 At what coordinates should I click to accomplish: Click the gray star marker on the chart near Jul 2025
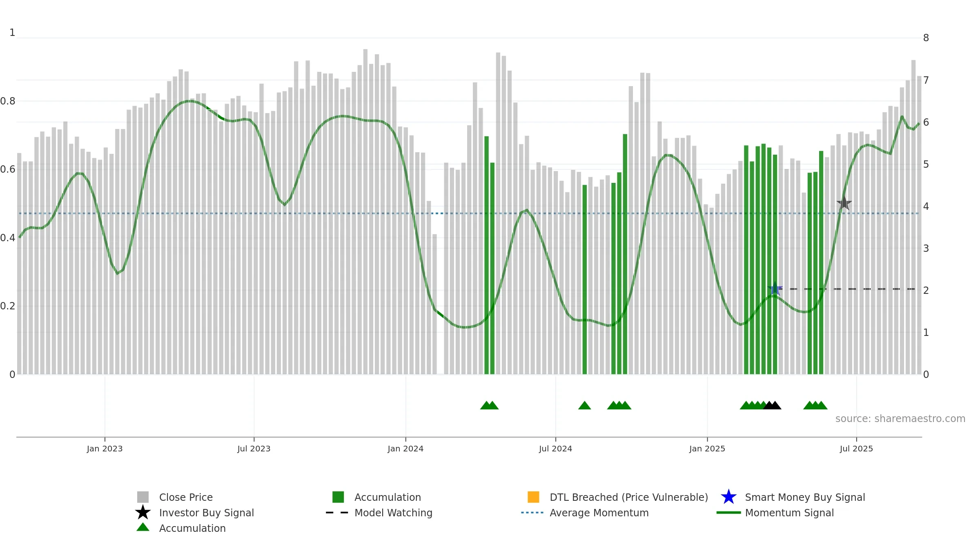[844, 203]
